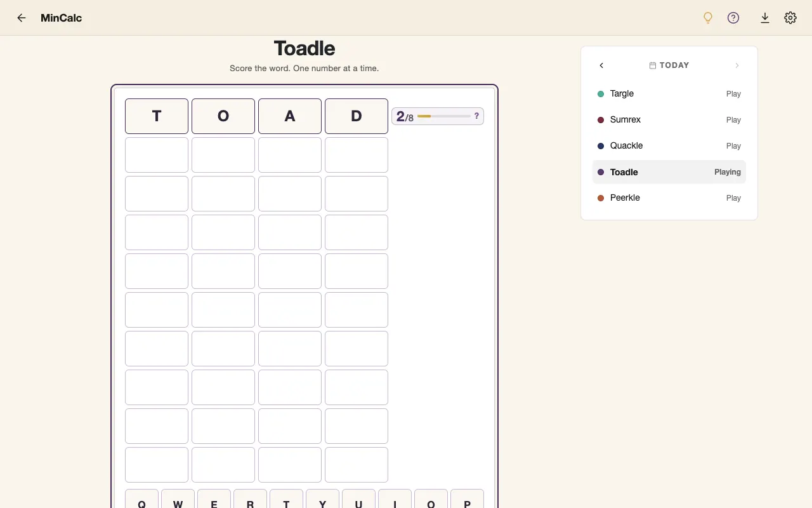Click the Play label for Sumrex
The width and height of the screenshot is (812, 508).
point(733,120)
